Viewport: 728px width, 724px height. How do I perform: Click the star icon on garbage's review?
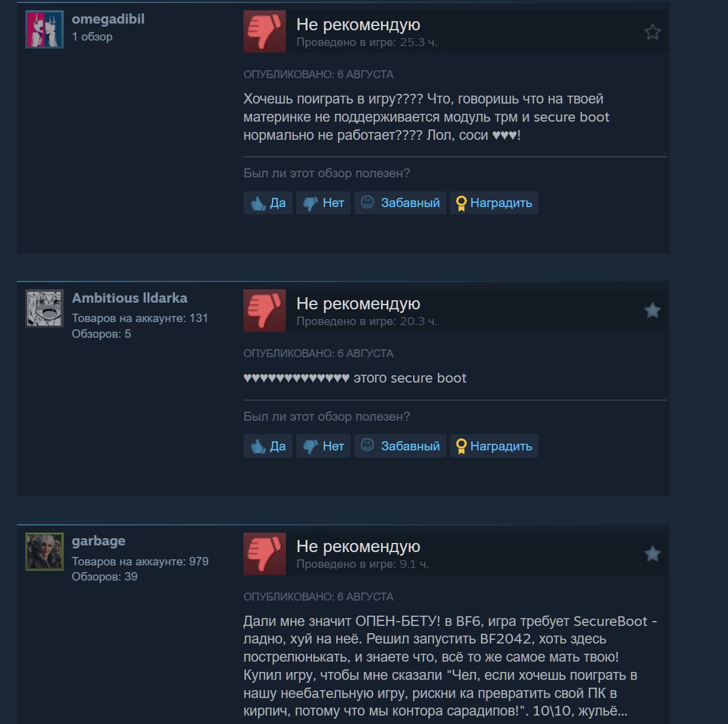point(652,553)
